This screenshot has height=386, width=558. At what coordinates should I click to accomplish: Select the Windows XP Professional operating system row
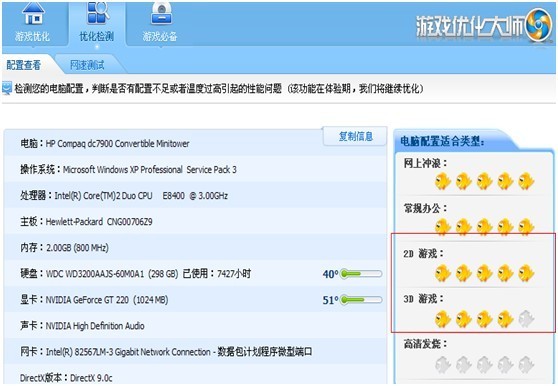click(195, 169)
